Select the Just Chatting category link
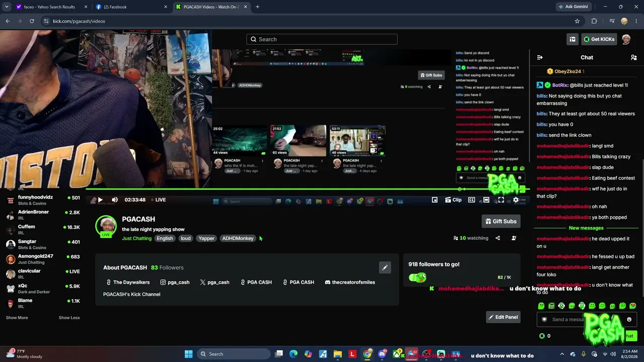This screenshot has height=362, width=644. pyautogui.click(x=137, y=238)
